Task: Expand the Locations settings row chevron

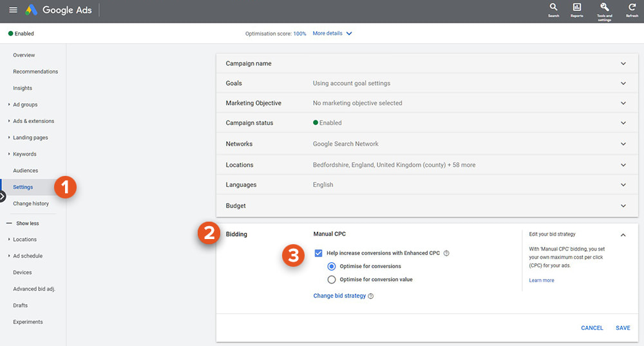Action: 623,165
